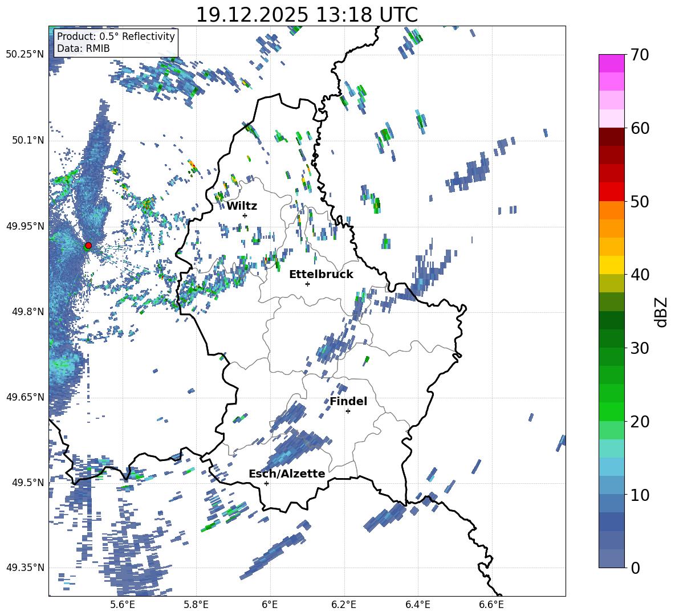This screenshot has width=675, height=616.
Task: Click the dark red colorbar segment below 60
Action: coord(611,137)
